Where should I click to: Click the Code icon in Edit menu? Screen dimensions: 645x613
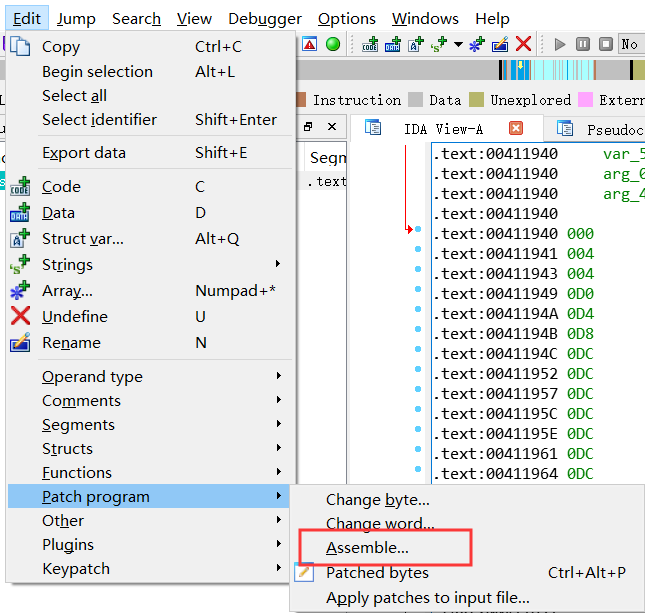[x=20, y=186]
